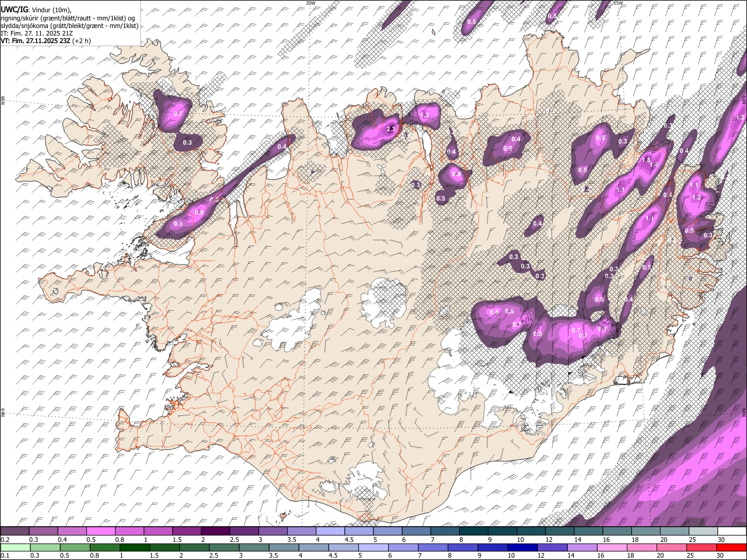The width and height of the screenshot is (747, 560).
Task: Pick the 0.5 pink swatch in upper legend row
Action: click(100, 531)
